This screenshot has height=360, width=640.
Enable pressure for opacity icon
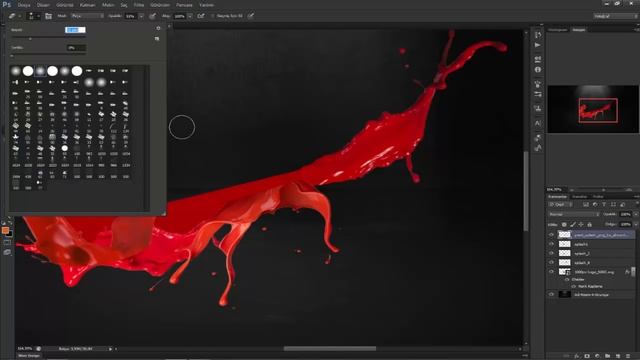[152, 16]
